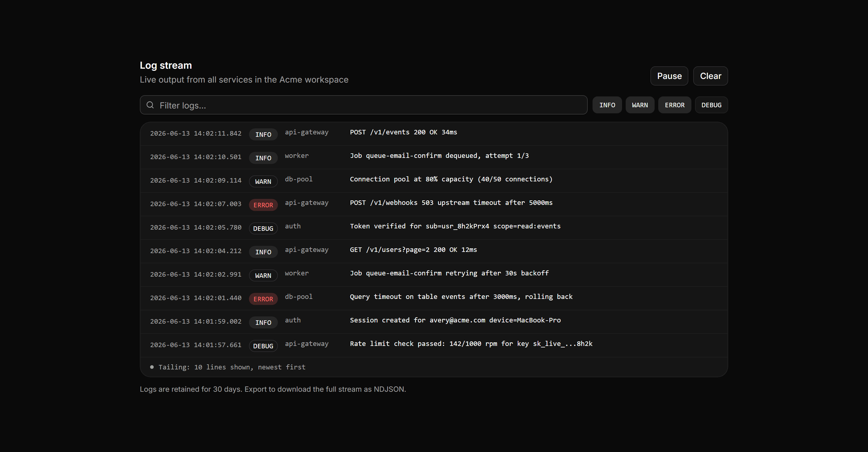868x452 pixels.
Task: Click the 'Log stream' heading
Action: (x=166, y=65)
